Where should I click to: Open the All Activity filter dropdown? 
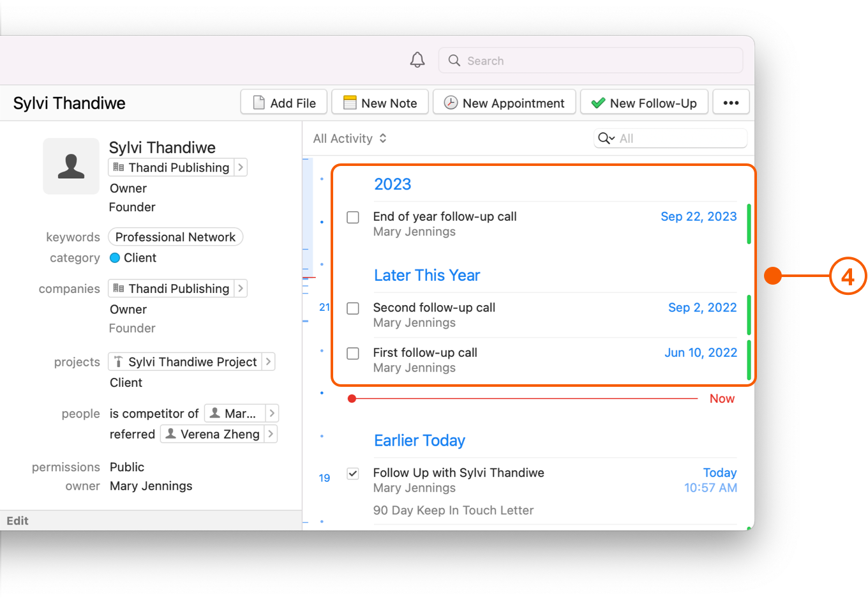[350, 138]
